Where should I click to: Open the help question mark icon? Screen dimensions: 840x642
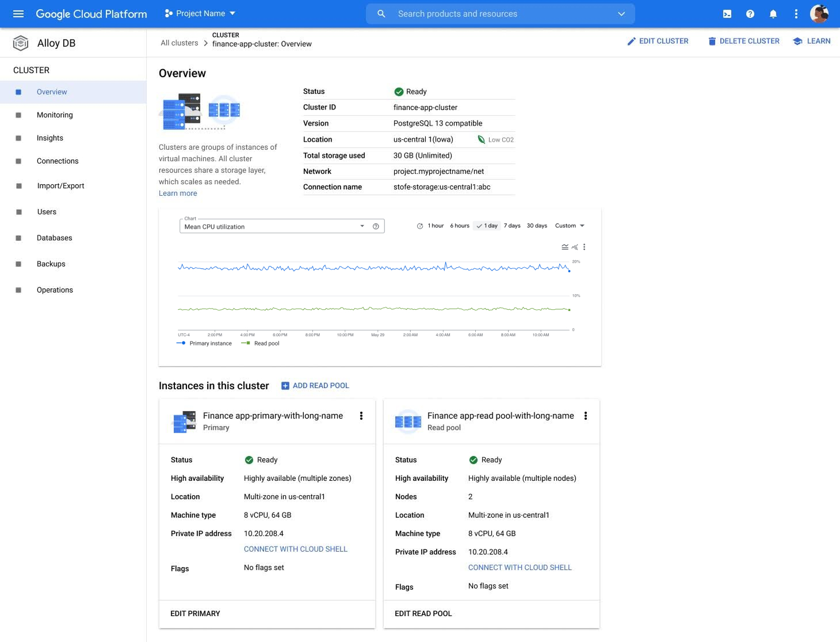750,14
